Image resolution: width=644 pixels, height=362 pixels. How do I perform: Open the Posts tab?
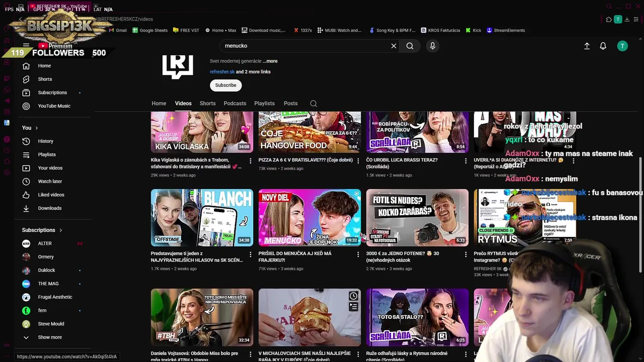[290, 104]
